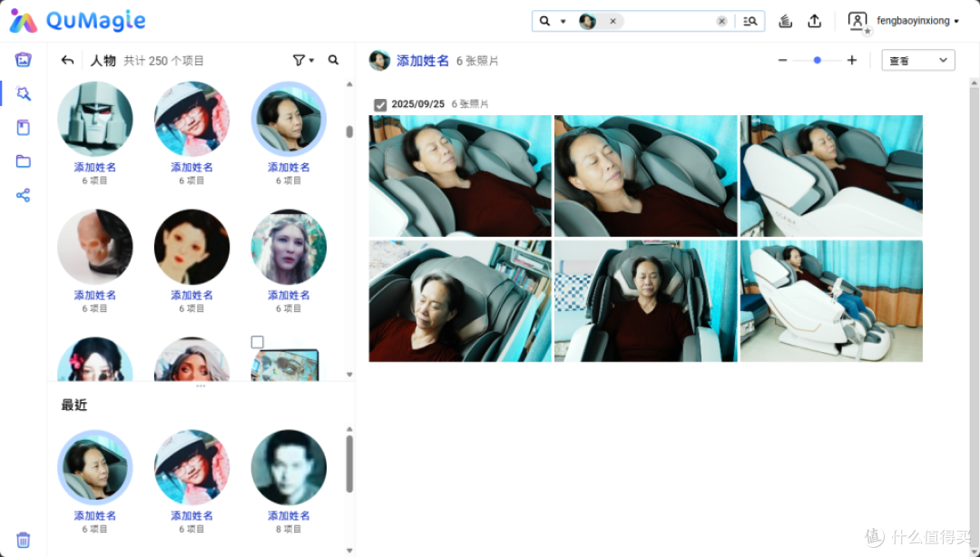Screen dimensions: 980x557
Task: Open wide photo of full white massage chair
Action: [x=831, y=301]
